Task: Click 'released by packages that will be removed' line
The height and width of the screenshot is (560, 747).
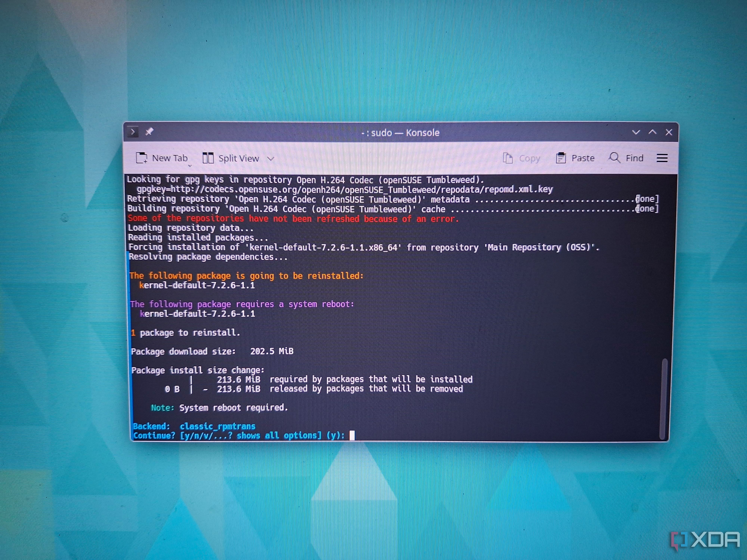Action: (366, 389)
